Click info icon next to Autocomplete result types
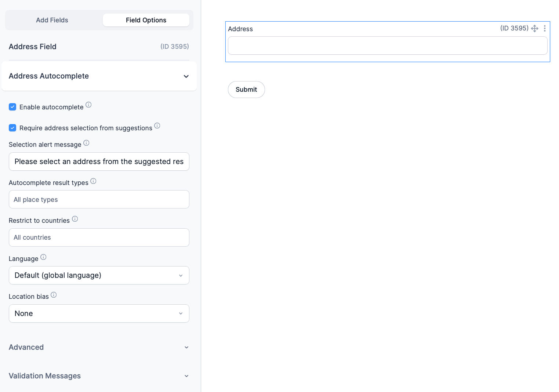 (93, 181)
